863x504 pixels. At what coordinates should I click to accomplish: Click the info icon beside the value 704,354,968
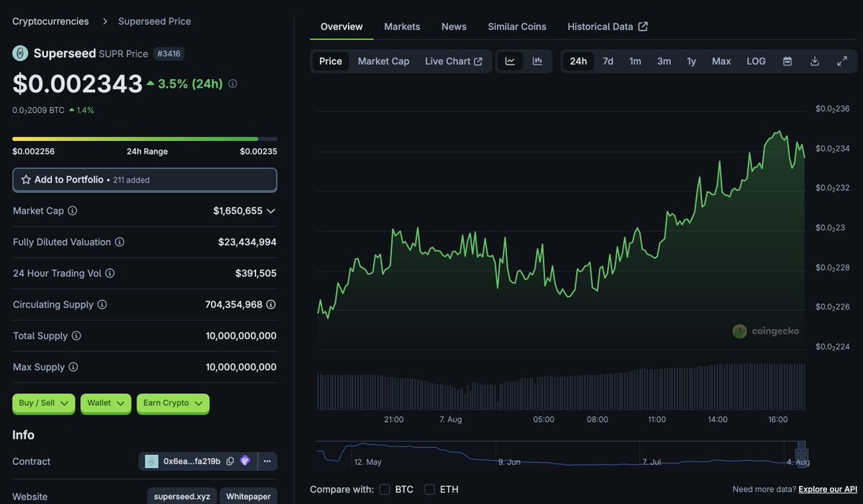[x=271, y=305]
